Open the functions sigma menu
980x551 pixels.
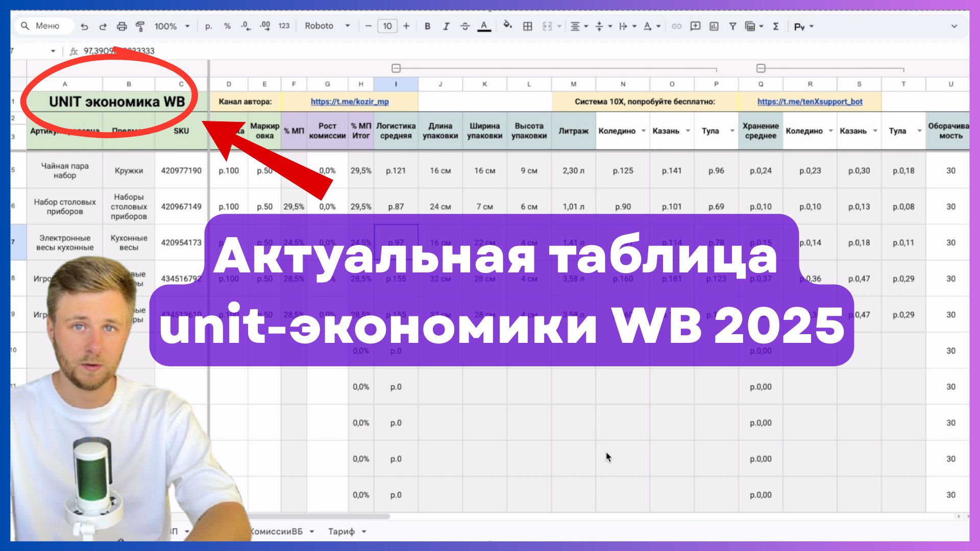(776, 26)
